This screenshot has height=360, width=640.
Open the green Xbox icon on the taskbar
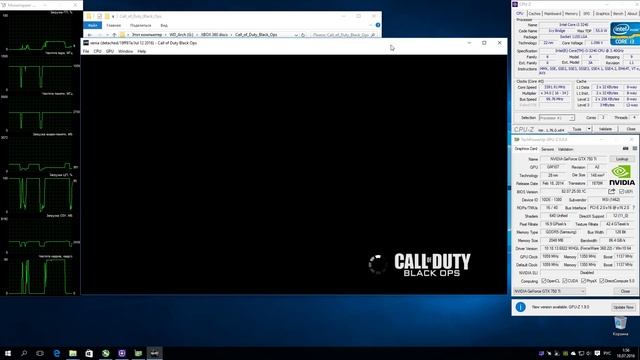pyautogui.click(x=106, y=353)
